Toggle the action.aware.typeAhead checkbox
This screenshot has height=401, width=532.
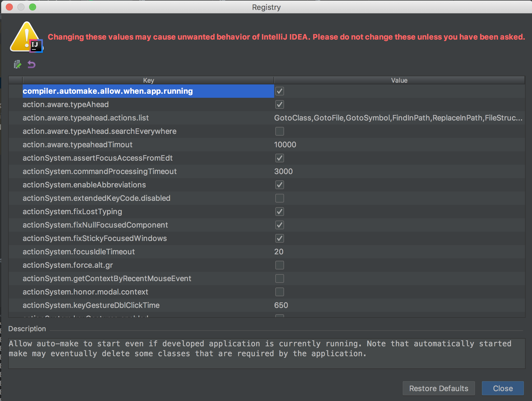pos(280,104)
